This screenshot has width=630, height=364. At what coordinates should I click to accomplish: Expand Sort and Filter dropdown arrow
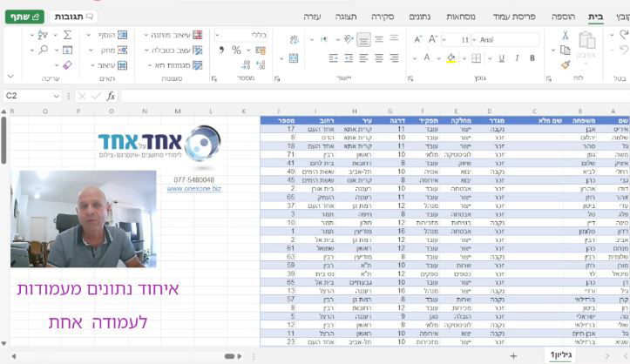tap(31, 36)
